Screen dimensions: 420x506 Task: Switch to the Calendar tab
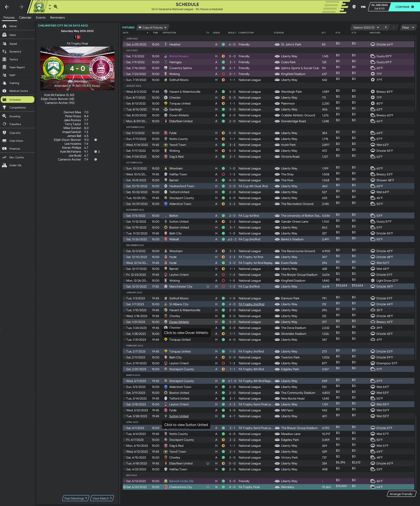coord(25,17)
